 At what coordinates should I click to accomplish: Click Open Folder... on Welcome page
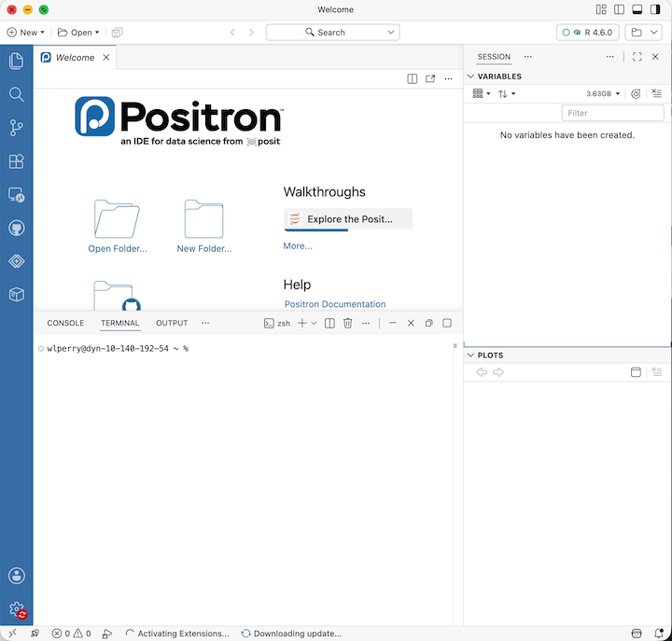(x=118, y=226)
